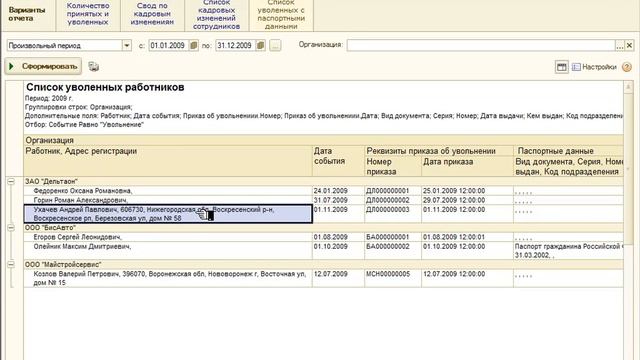Screen dimensions: 640x360
Task: Open the help question mark icon
Action: (627, 67)
